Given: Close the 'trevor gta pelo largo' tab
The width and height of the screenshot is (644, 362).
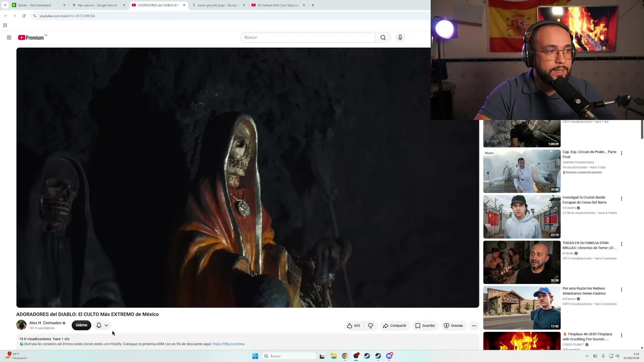Looking at the screenshot, I should (244, 5).
